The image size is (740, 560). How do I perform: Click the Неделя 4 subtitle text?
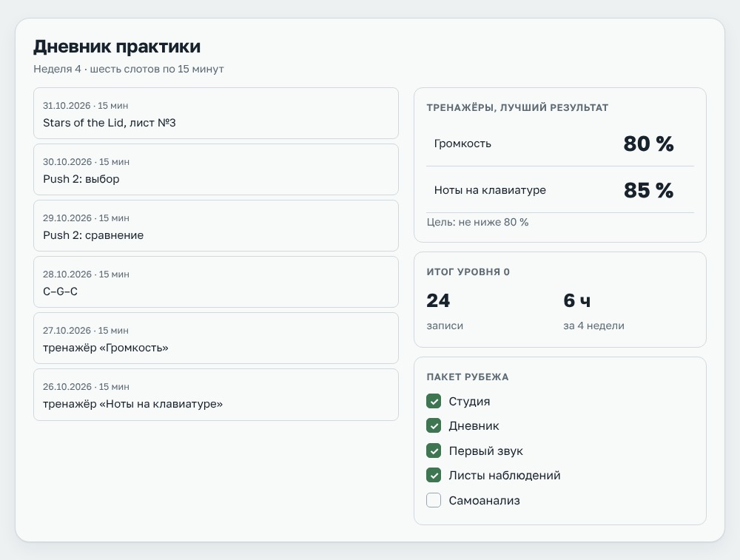pos(128,69)
